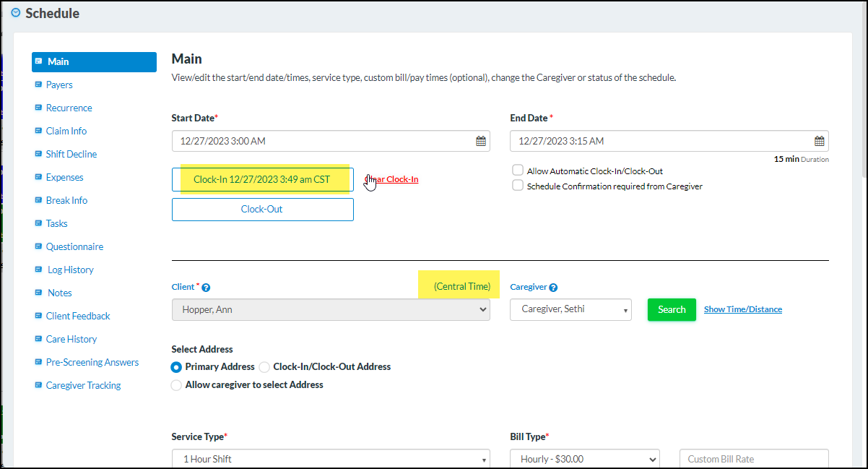Select the Clock-In/Clock-Out Address radio button

point(264,367)
